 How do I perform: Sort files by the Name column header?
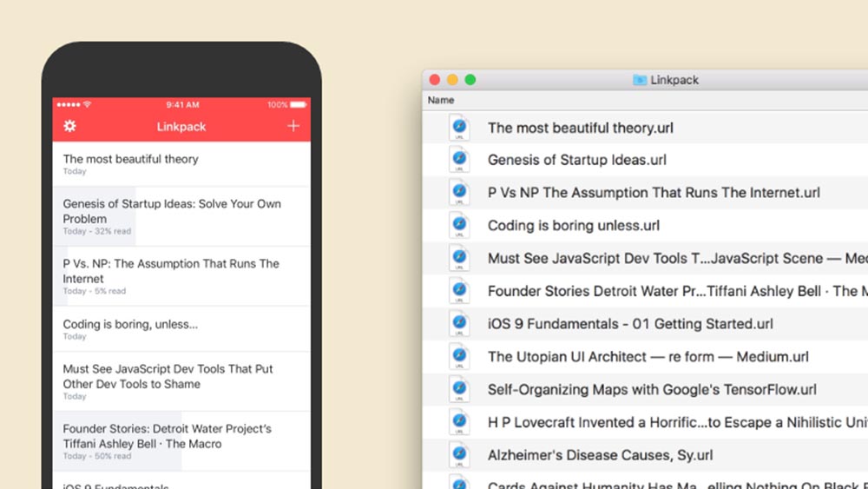pyautogui.click(x=441, y=101)
